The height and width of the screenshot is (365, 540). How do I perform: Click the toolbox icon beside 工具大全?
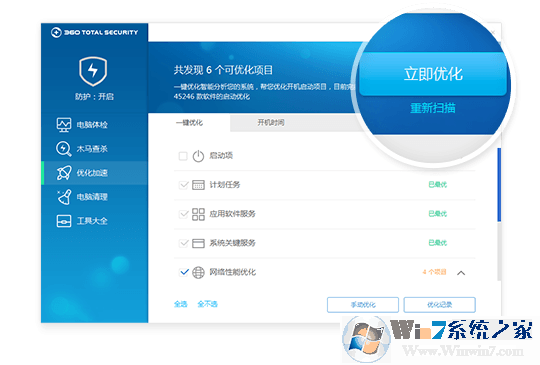pos(64,221)
